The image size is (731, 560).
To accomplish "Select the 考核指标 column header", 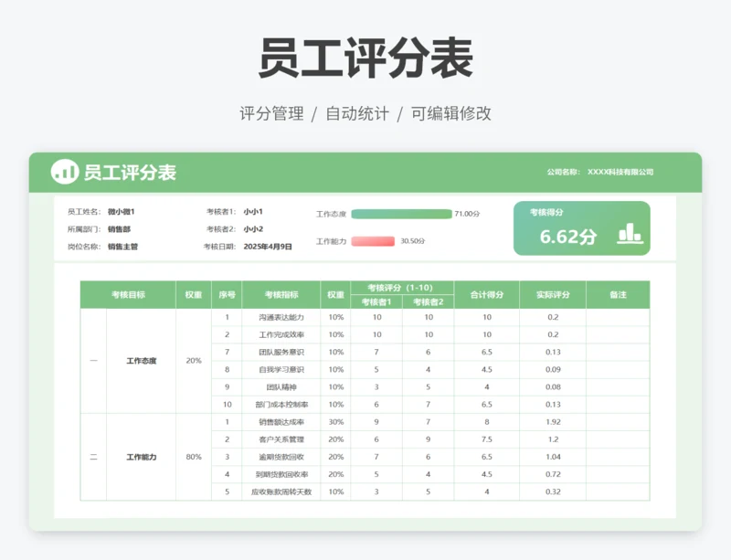I will coord(281,295).
